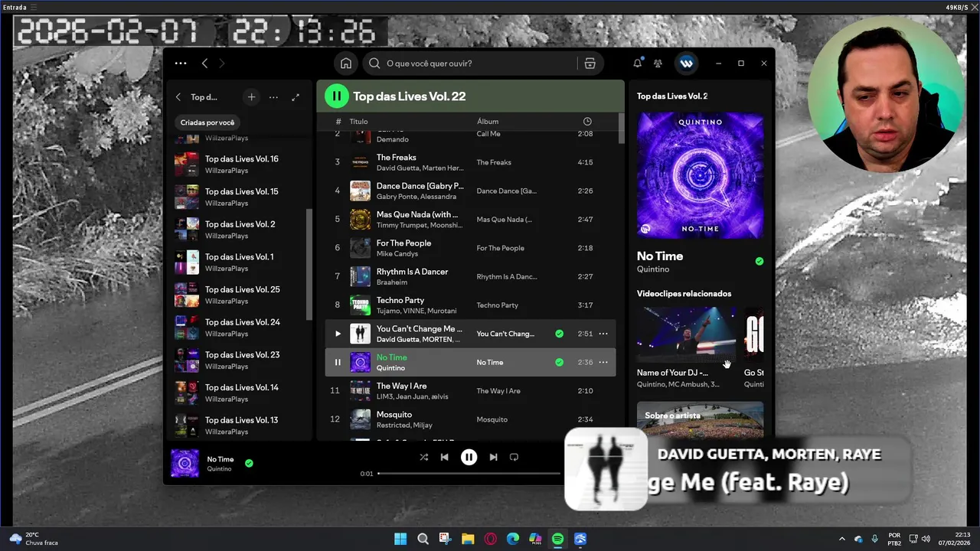Open the Spotify three-dots main menu
This screenshot has height=551, width=980.
[181, 64]
